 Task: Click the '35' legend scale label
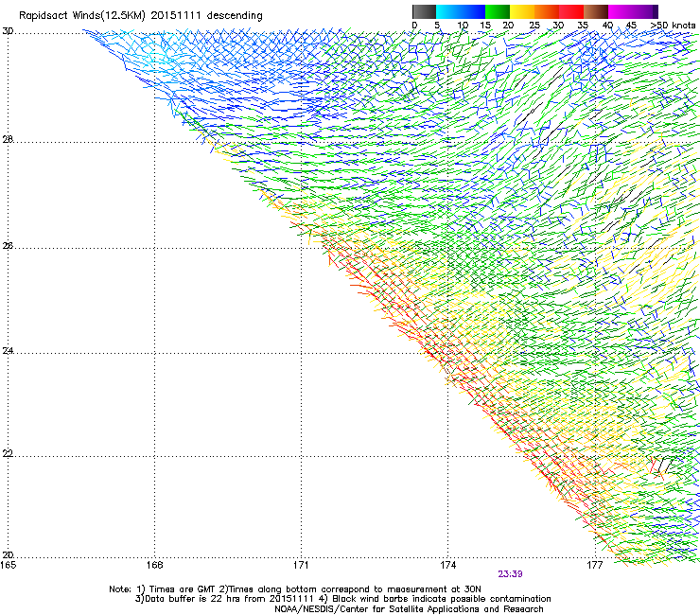(583, 25)
